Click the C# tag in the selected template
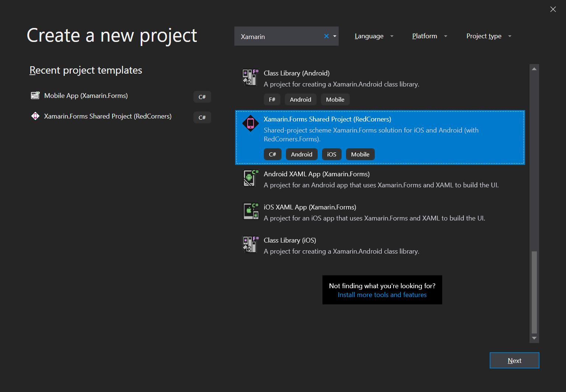Viewport: 566px width, 392px height. 272,154
